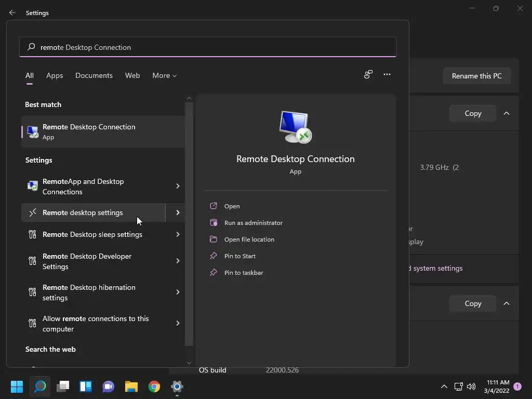Click network icon in system tray
The height and width of the screenshot is (399, 532).
(x=458, y=387)
